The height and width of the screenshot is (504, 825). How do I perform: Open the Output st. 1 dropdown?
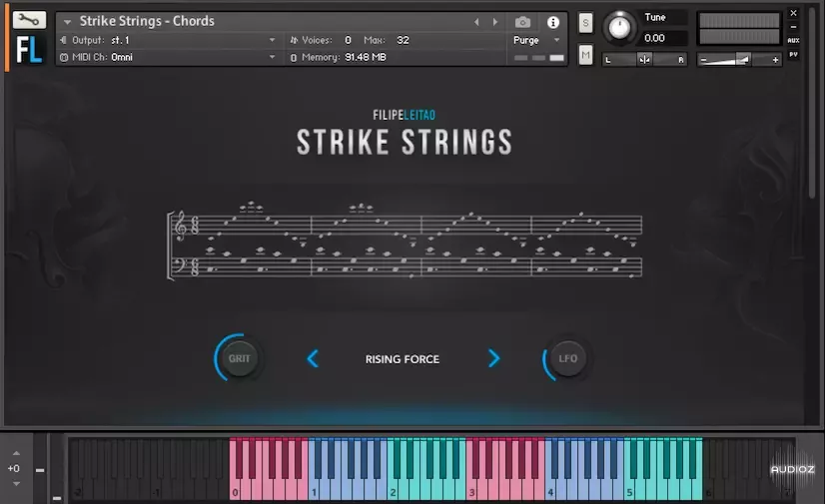click(x=168, y=40)
